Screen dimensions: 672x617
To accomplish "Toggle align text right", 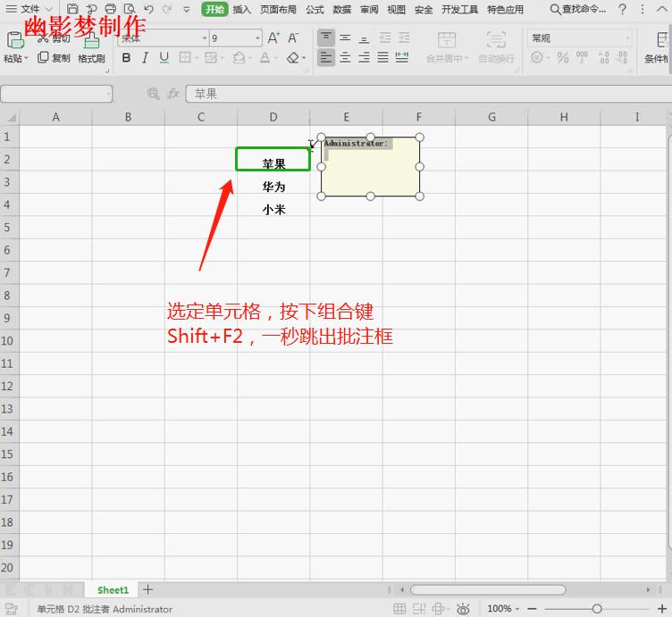I will point(365,57).
